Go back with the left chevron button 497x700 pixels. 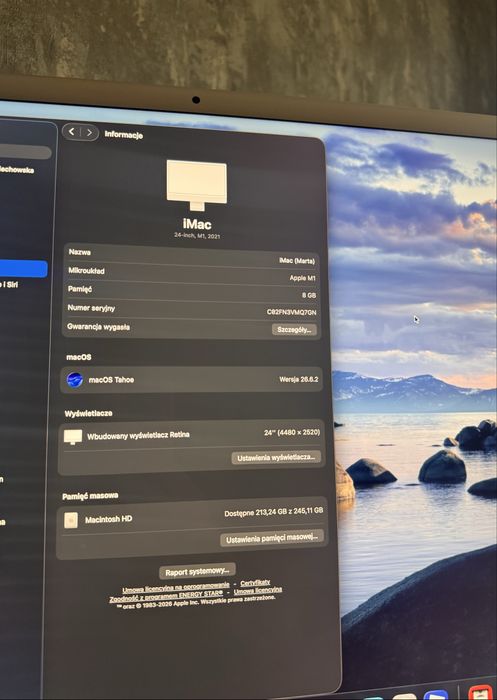coord(71,132)
